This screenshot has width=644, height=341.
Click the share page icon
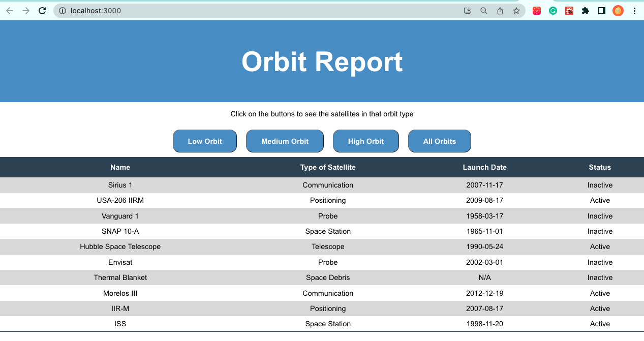click(x=500, y=11)
